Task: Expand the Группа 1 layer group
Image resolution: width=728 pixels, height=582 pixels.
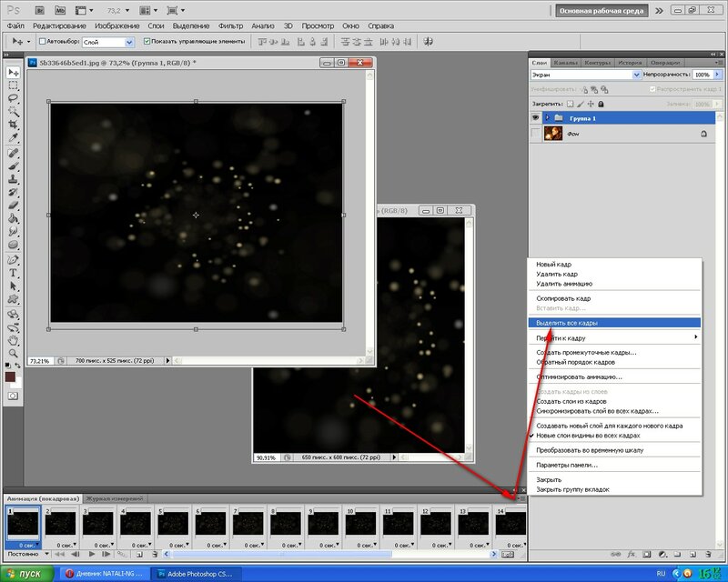Action: [547, 118]
